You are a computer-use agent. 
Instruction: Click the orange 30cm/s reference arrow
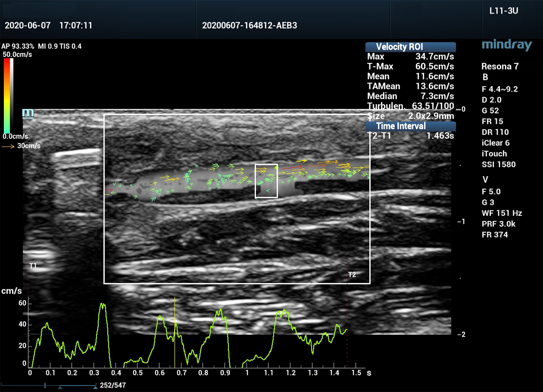click(x=8, y=146)
